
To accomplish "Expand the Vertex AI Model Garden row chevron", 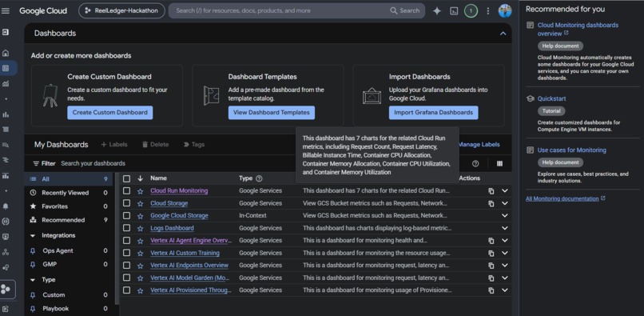I will (505, 278).
